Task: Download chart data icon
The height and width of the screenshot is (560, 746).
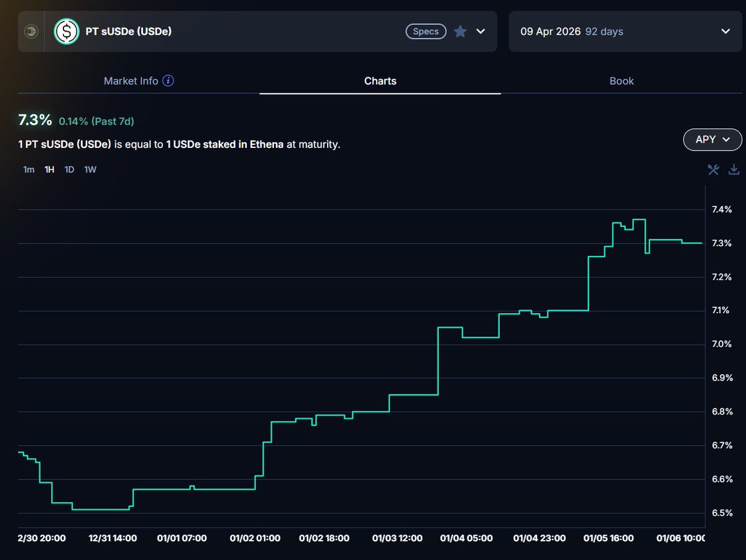Action: [734, 169]
